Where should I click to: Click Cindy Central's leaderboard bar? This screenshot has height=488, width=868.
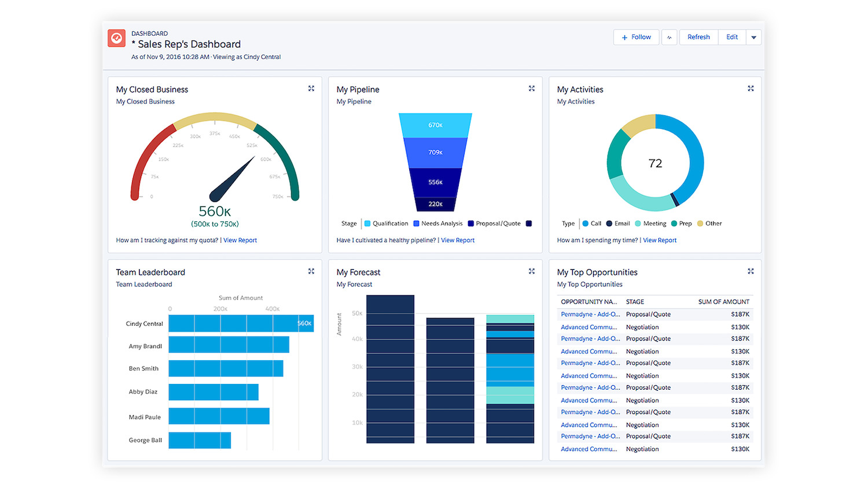coord(241,324)
